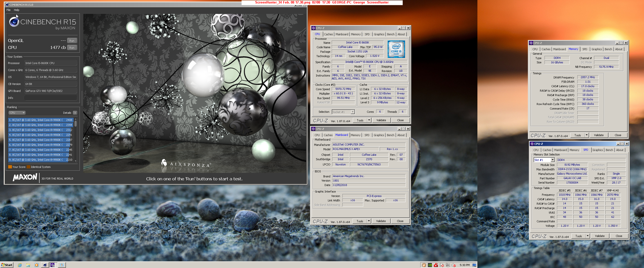
Task: Click DRAM Frequency value 2057.2 MHz
Action: click(x=588, y=77)
